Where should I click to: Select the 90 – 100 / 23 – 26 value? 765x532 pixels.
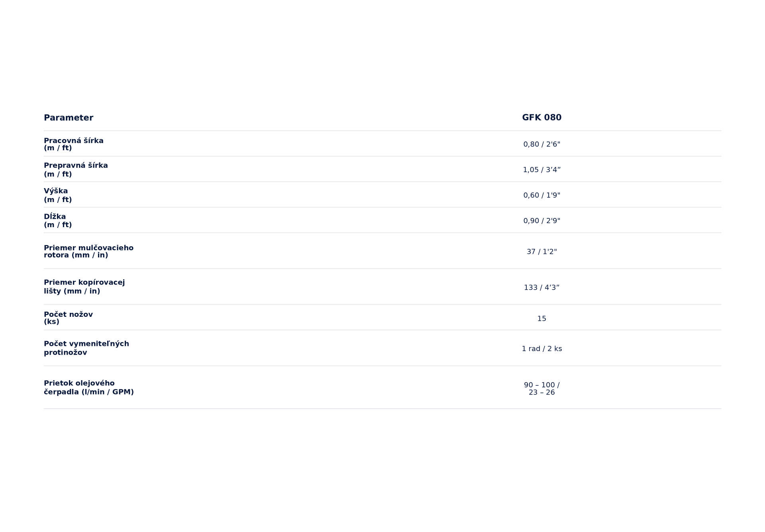tap(542, 389)
